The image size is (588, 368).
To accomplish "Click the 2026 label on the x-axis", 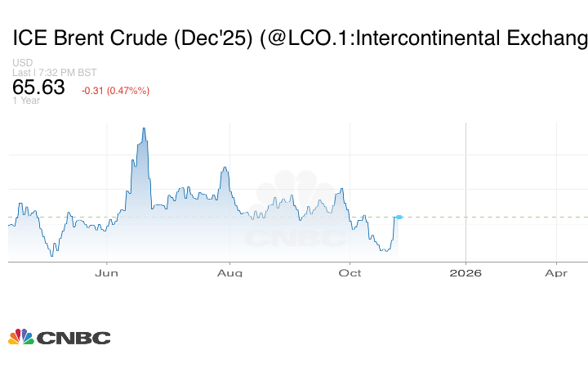I will (465, 272).
